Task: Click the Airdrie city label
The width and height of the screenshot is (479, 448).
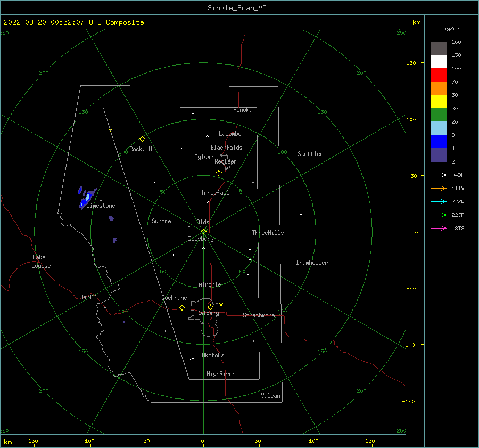Action: coord(210,284)
